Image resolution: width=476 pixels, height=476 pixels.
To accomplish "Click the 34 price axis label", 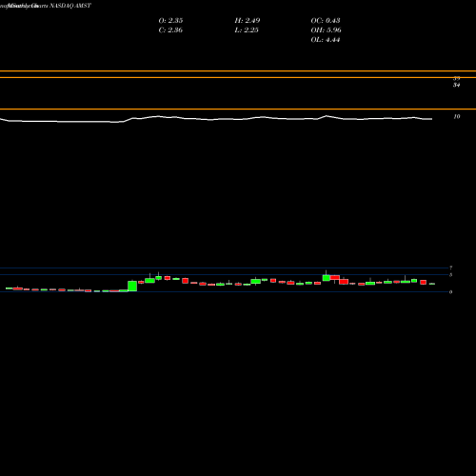I will click(457, 85).
